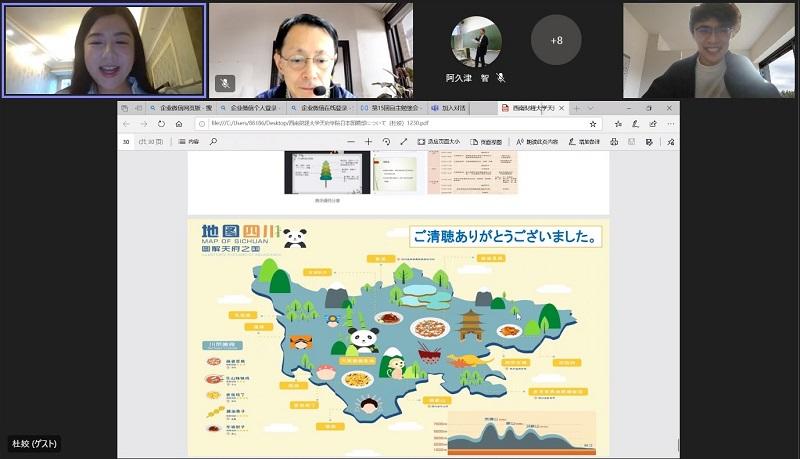Click the PDF vertical scrollbar thumb

tap(678, 445)
